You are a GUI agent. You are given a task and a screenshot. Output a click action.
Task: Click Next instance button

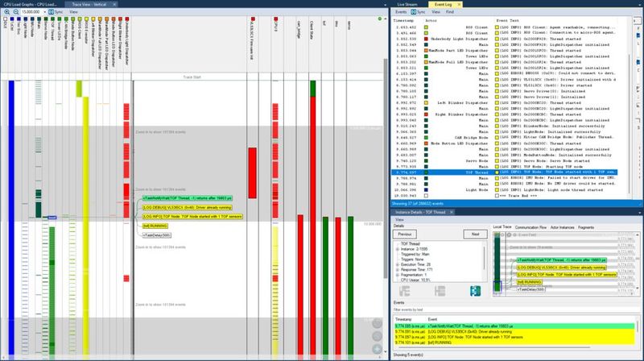click(x=475, y=234)
